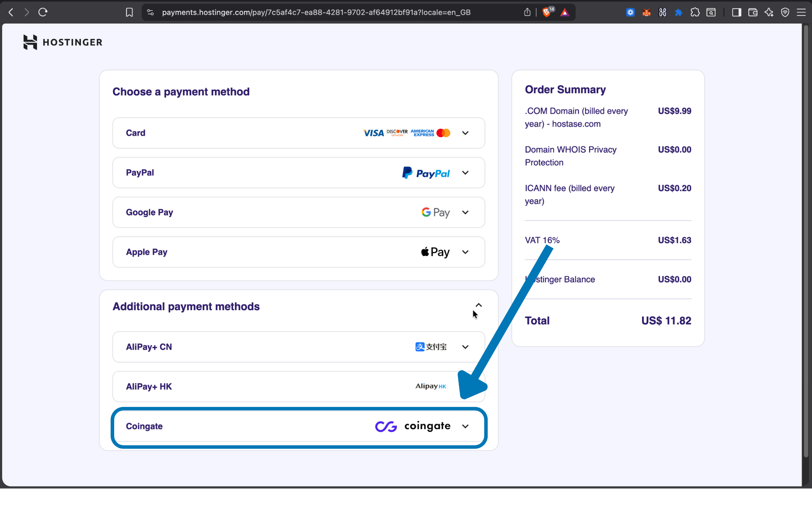
Task: Toggle the browser sidebar panel
Action: [x=737, y=12]
